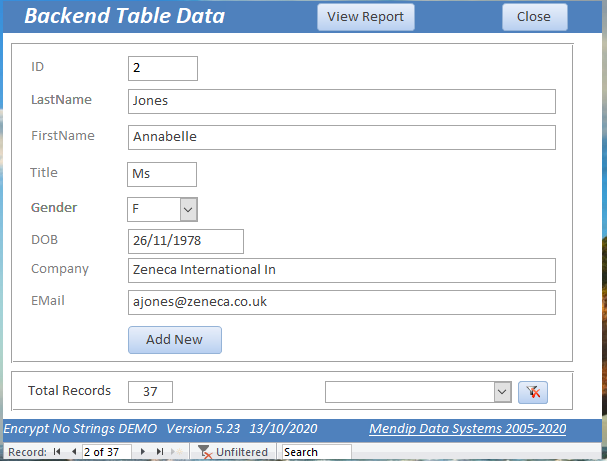607x461 pixels.
Task: Jump to last record arrow
Action: coord(160,451)
